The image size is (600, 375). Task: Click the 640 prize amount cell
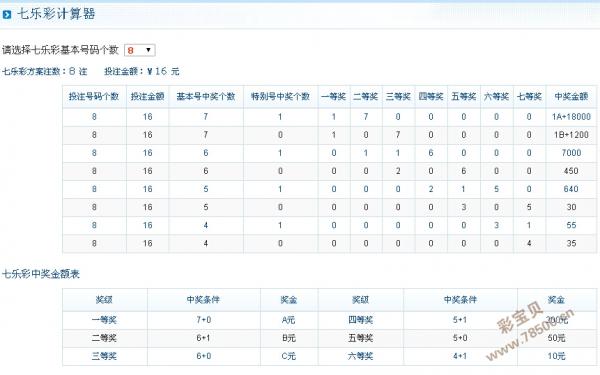point(571,189)
